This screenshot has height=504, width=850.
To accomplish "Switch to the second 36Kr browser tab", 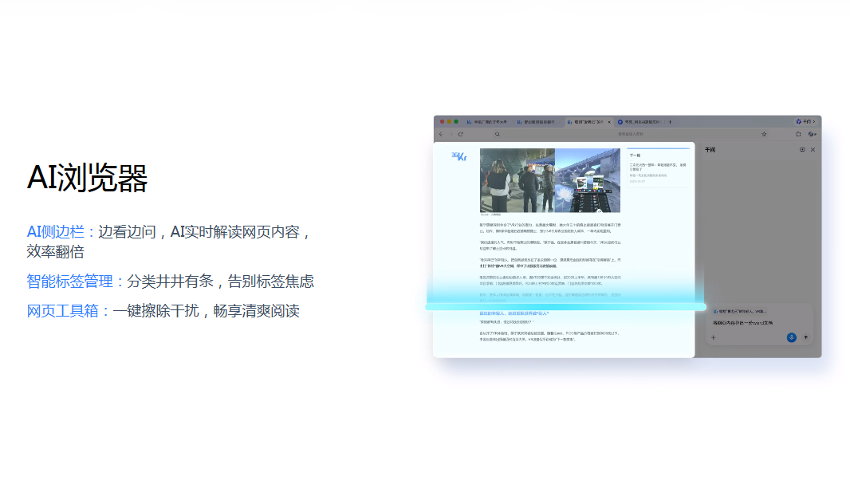I will coord(537,122).
